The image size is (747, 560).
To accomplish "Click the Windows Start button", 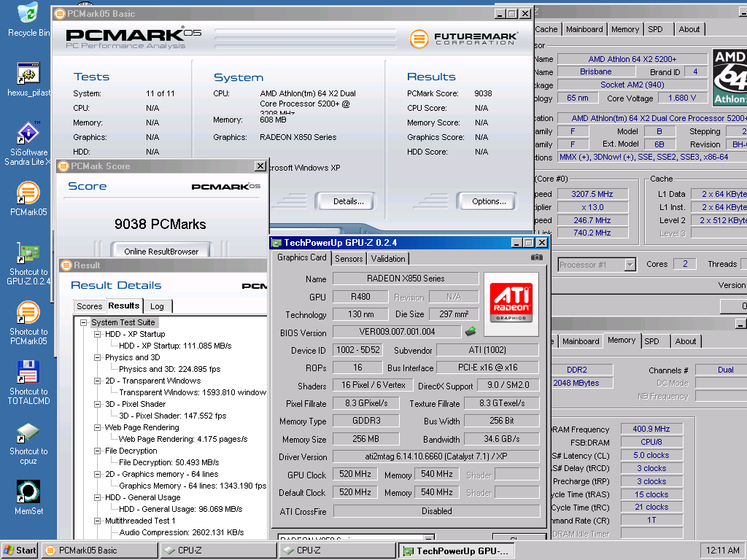I will click(x=20, y=551).
